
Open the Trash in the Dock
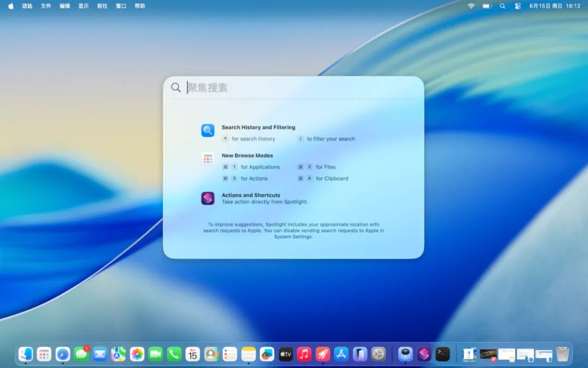click(562, 354)
